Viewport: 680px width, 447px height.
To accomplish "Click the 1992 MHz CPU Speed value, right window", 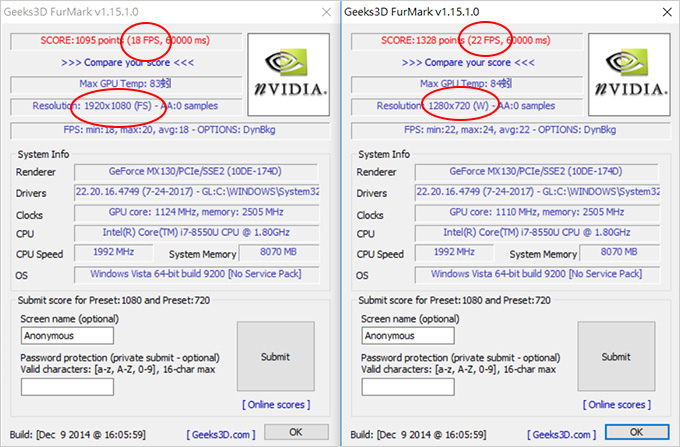I will [454, 252].
